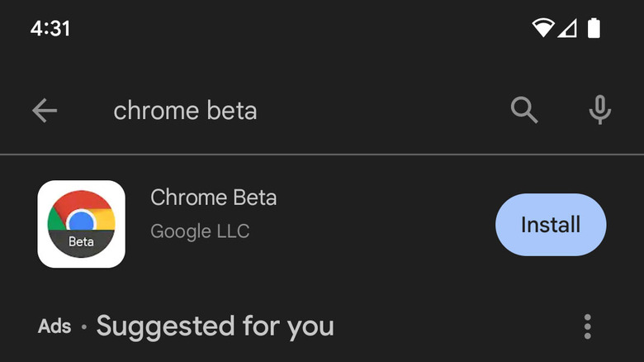Tap the magnifying glass search icon
The width and height of the screenshot is (644, 362).
tap(524, 110)
